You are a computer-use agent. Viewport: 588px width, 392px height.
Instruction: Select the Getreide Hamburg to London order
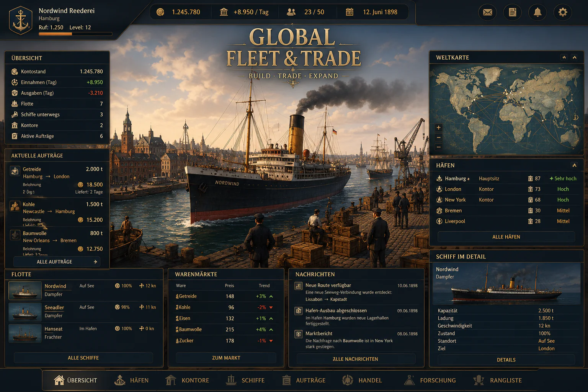pos(57,180)
